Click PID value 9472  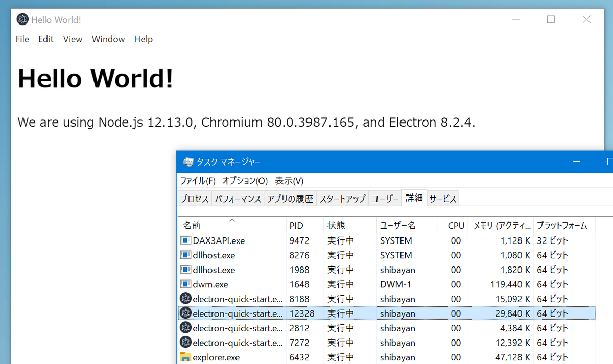tap(299, 240)
